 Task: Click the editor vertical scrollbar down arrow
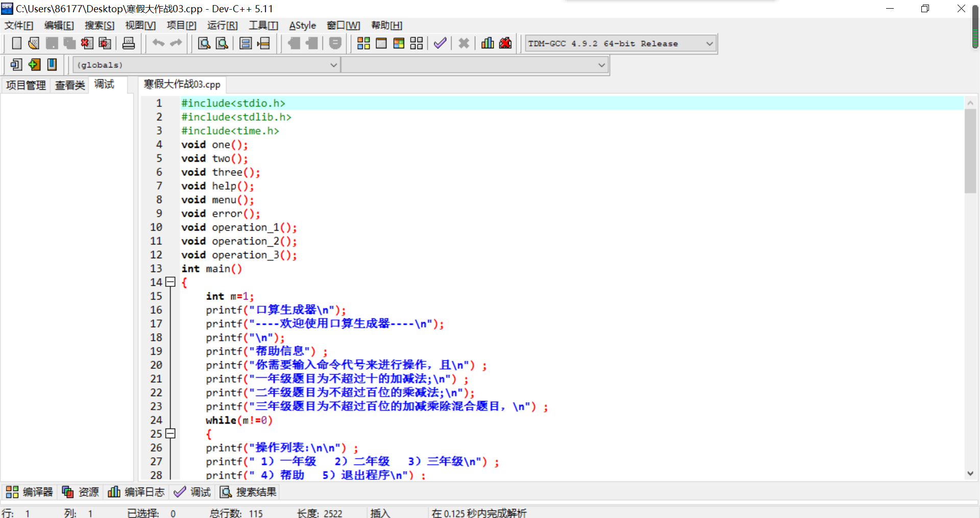pos(970,474)
